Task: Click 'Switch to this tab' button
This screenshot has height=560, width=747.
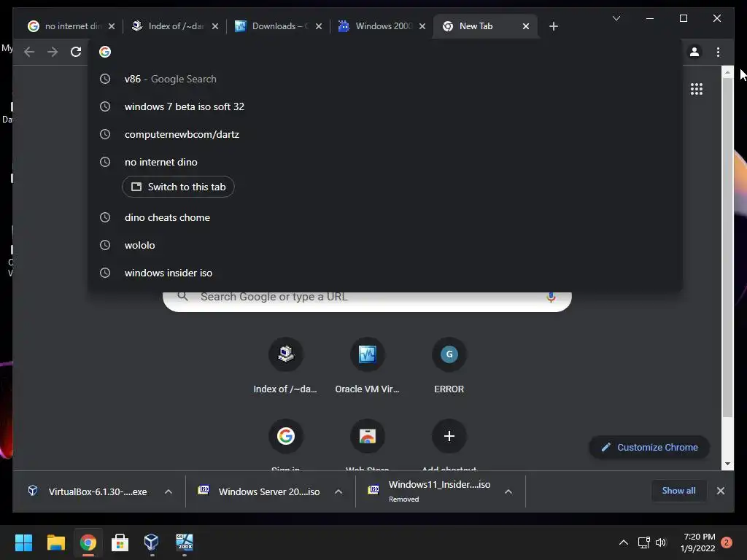Action: [x=178, y=187]
